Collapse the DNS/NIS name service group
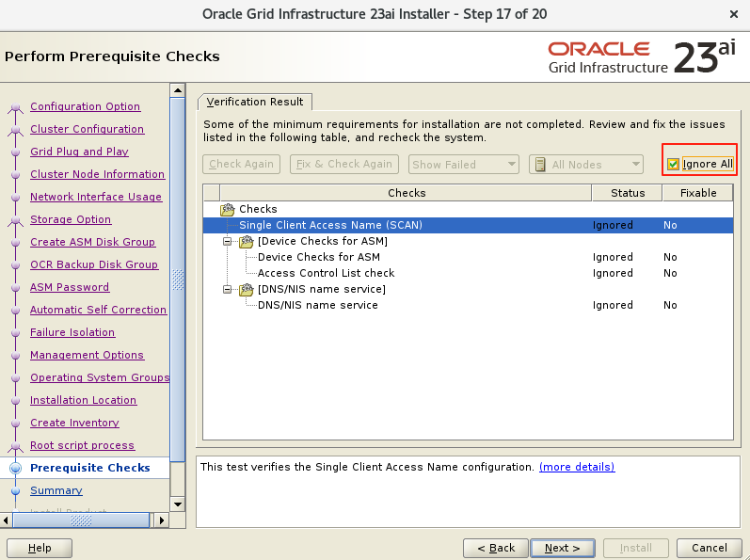The height and width of the screenshot is (560, 750). [x=228, y=289]
